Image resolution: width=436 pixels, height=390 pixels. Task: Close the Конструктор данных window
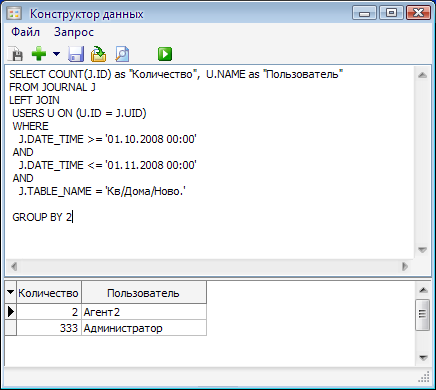(418, 13)
